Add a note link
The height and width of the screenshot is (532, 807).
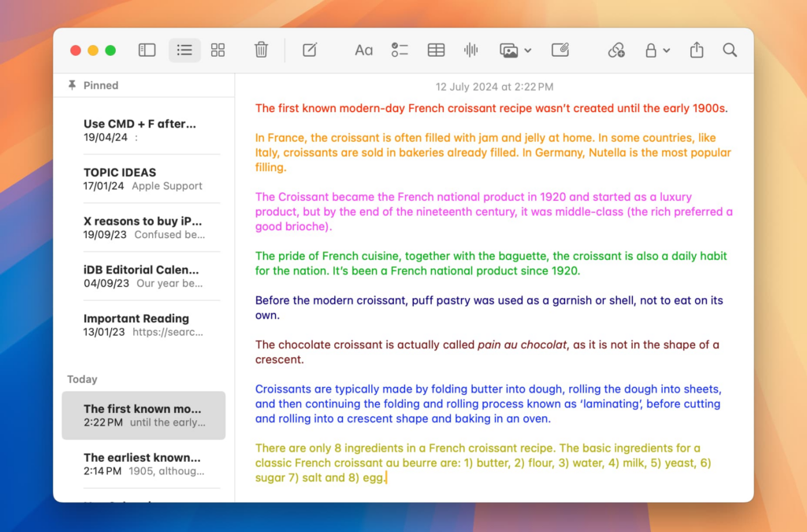[616, 50]
